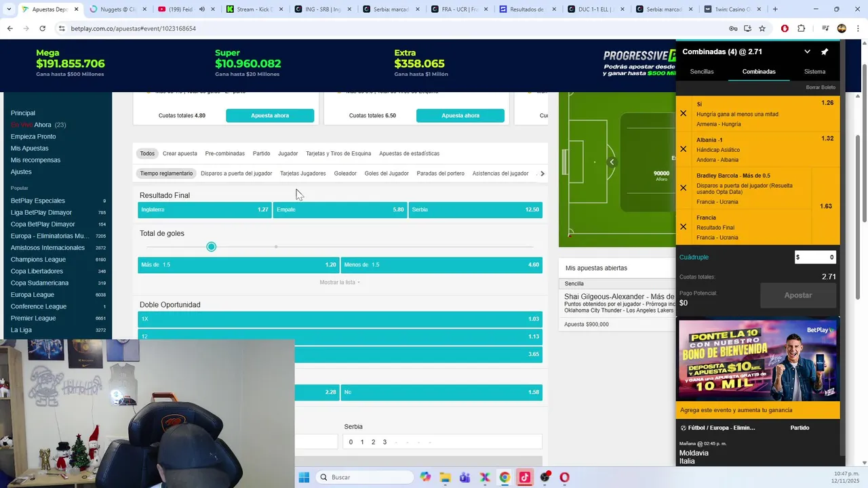Switch to the Sencillas bet slip tab

tap(702, 71)
